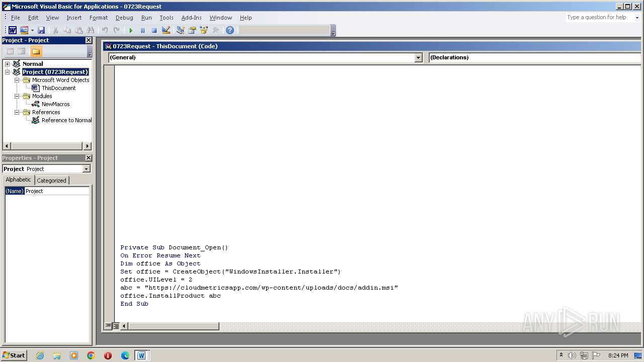Click the Word taskbar button

tap(141, 355)
